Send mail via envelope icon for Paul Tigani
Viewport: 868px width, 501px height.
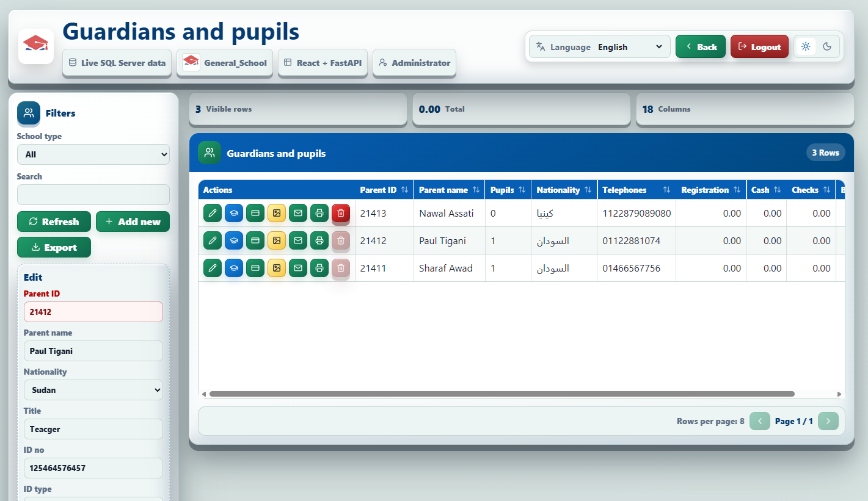click(298, 240)
